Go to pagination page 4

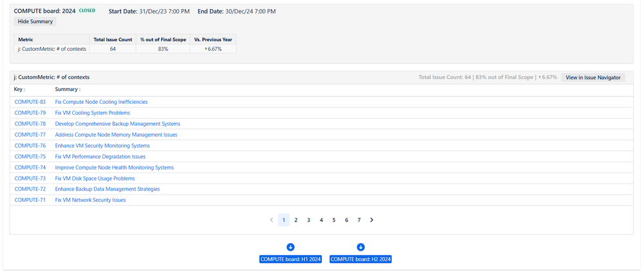click(x=321, y=220)
